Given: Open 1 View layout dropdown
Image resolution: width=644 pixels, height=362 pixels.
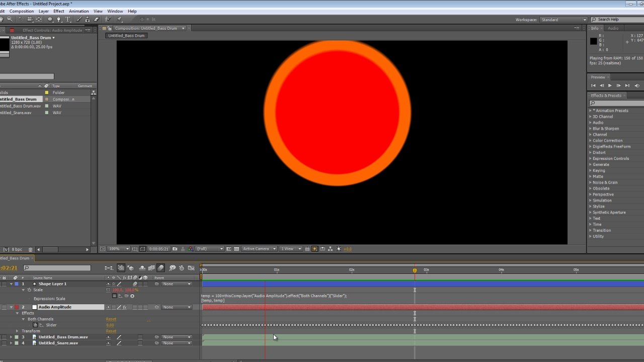Looking at the screenshot, I should pos(291,248).
